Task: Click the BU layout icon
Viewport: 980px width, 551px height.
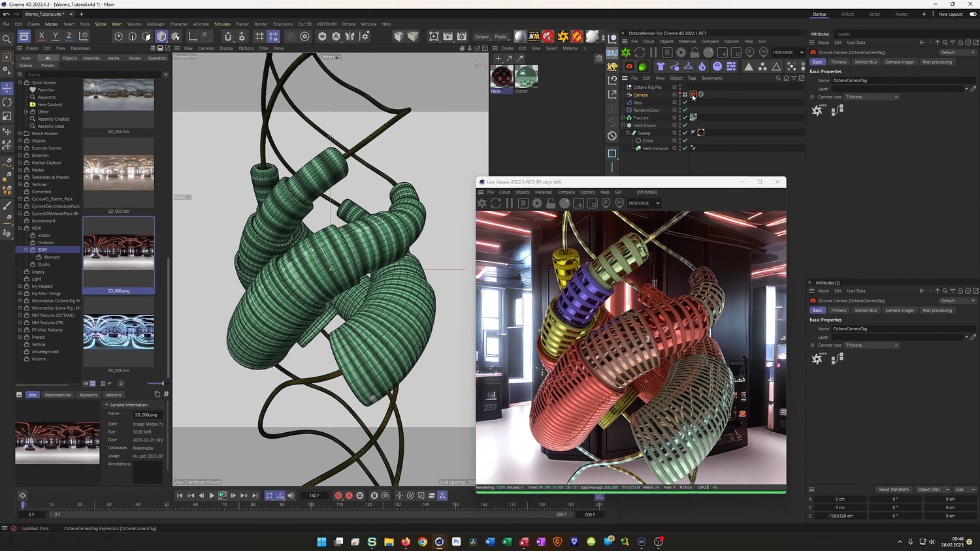Action: (612, 52)
